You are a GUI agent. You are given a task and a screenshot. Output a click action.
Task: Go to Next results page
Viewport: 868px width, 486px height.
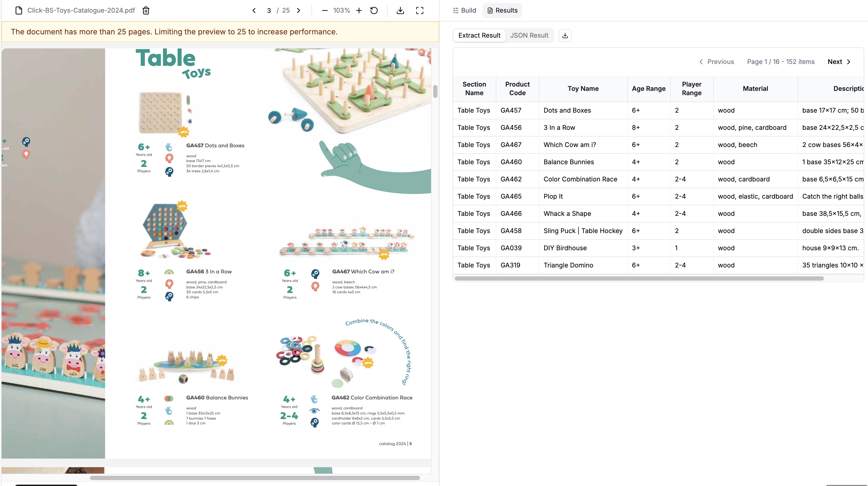point(839,62)
